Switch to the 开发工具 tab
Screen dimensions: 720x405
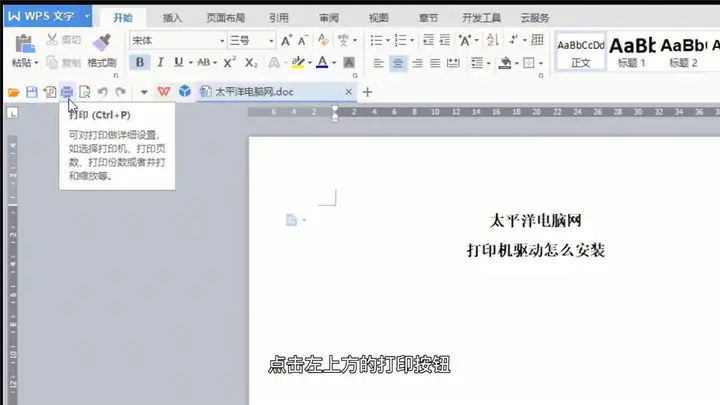[x=481, y=18]
